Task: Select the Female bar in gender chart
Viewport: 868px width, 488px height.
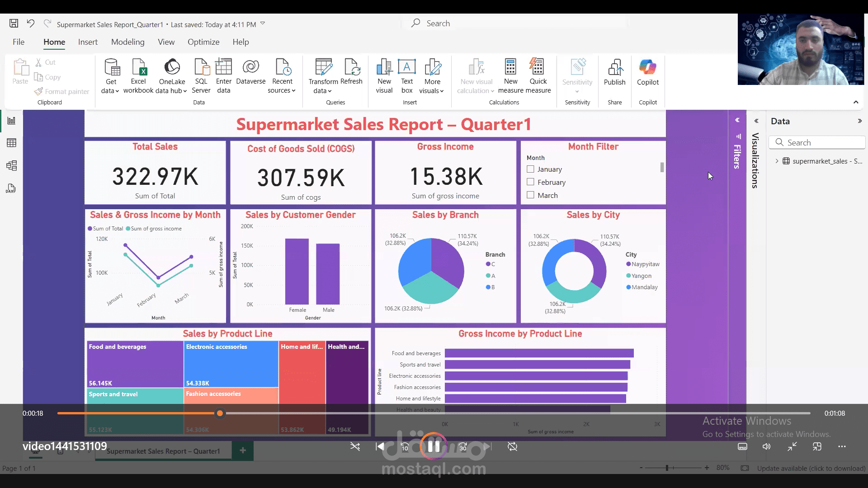Action: [297, 271]
